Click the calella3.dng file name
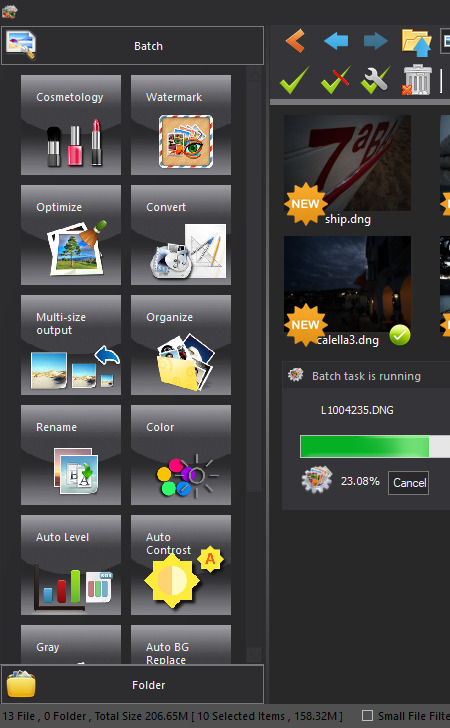This screenshot has height=728, width=450. pos(348,340)
